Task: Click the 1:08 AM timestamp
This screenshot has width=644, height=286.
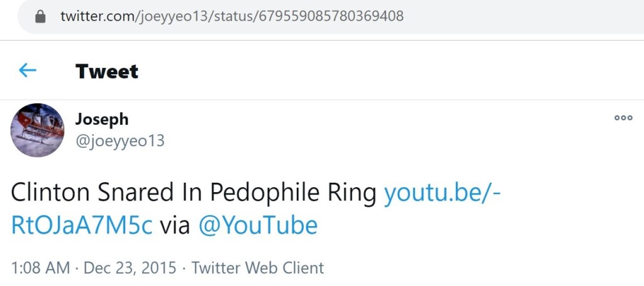Action: coord(40,267)
